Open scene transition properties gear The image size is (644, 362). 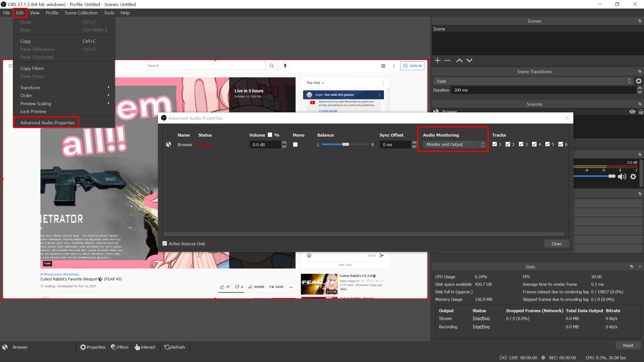point(639,81)
